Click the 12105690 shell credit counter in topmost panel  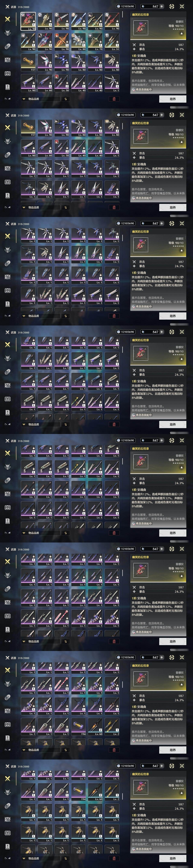(x=125, y=6)
